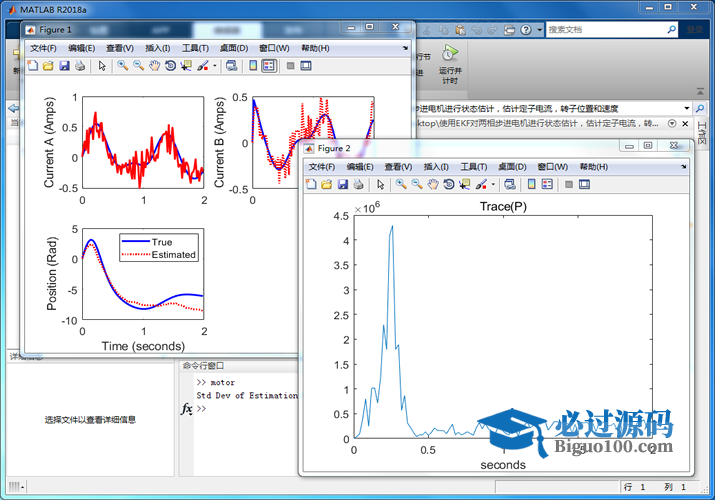Click Run and Time button

pos(450,65)
